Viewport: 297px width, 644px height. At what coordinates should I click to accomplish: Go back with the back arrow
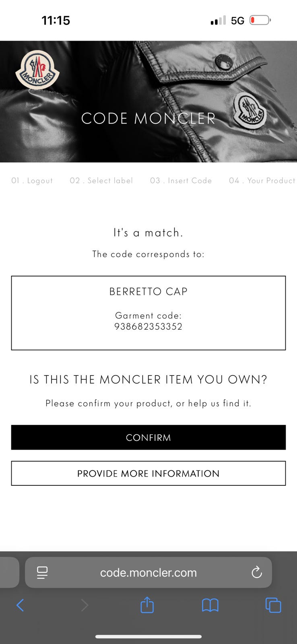coord(20,605)
